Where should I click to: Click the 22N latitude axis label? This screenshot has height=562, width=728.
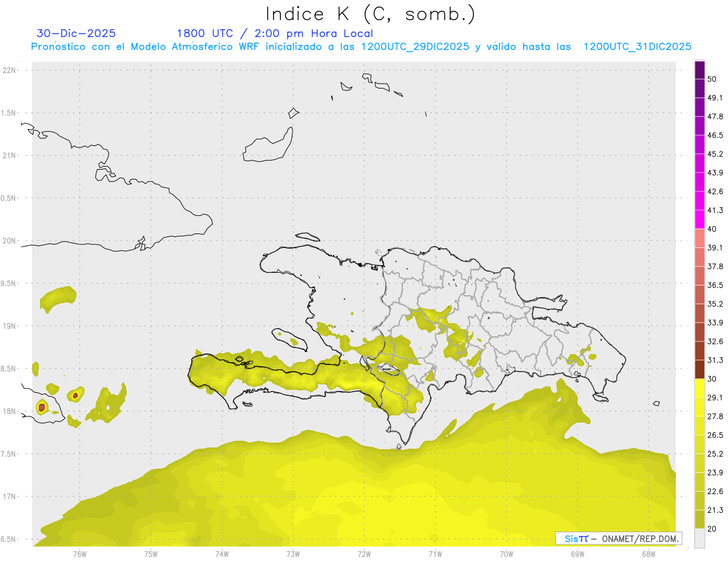click(9, 70)
